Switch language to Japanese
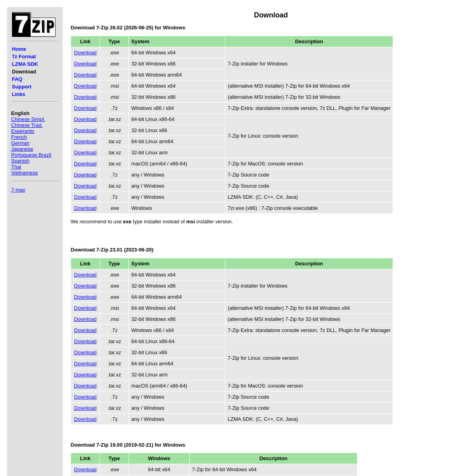The height and width of the screenshot is (476, 476). tap(22, 149)
